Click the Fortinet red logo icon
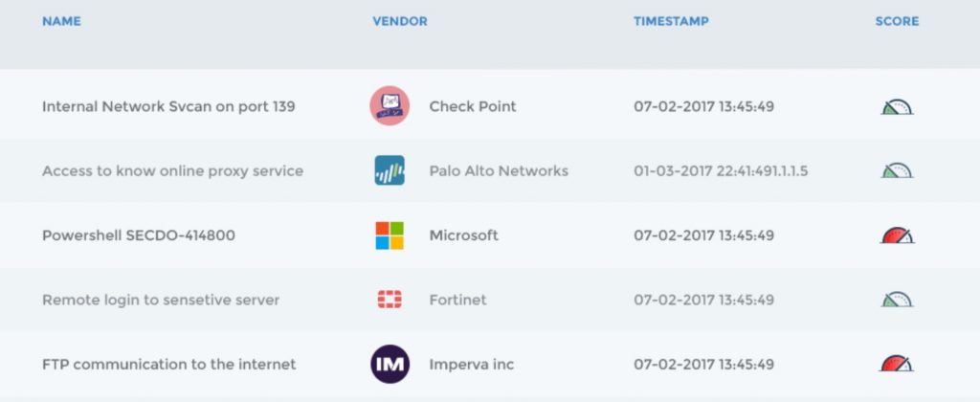 390,300
